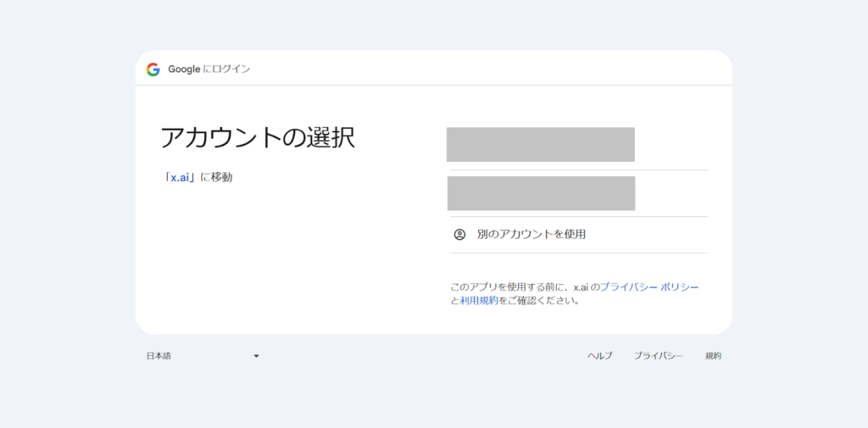Open the x.ai link
This screenshot has height=428, width=868.
180,178
